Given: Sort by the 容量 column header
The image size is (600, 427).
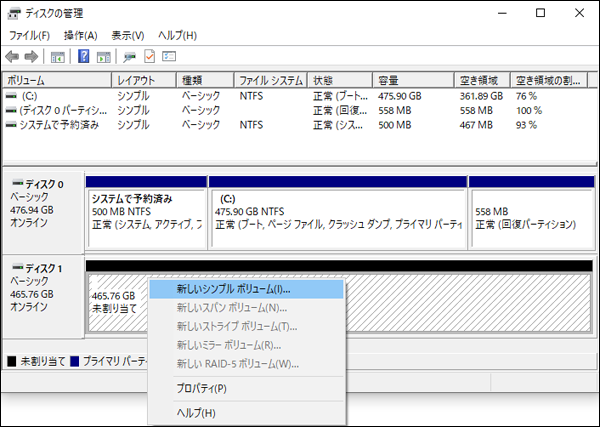Looking at the screenshot, I should tap(390, 80).
